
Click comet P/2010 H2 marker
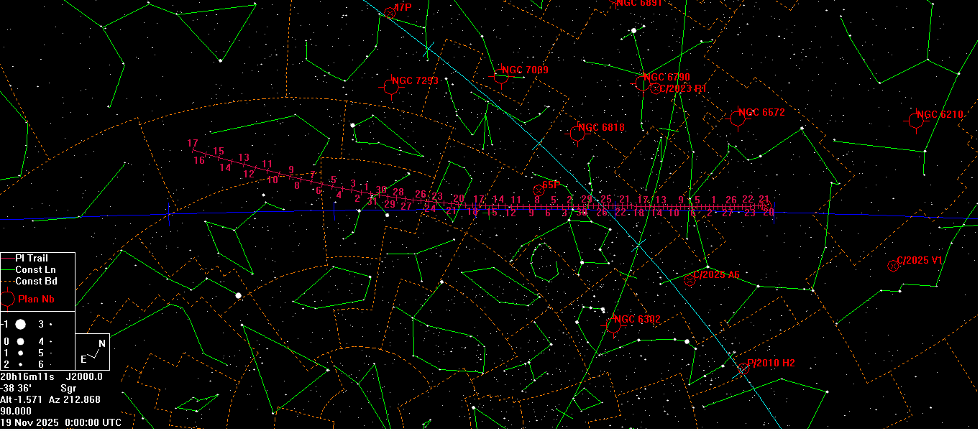(743, 369)
